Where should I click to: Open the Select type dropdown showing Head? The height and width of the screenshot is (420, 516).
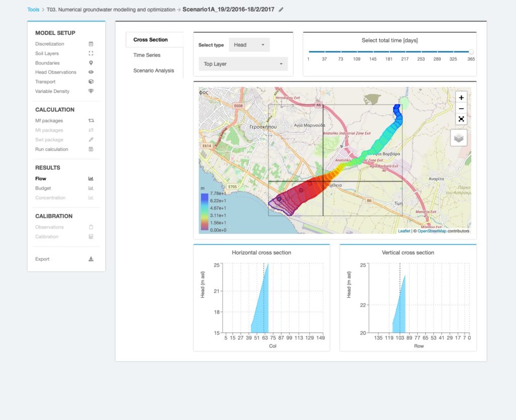click(x=249, y=44)
